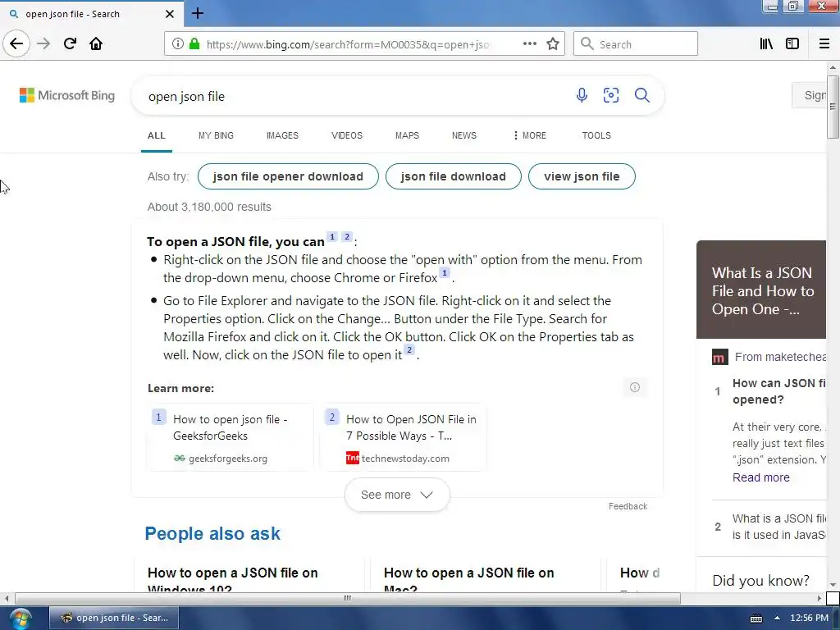Open a new tab with plus button
Viewport: 840px width, 630px height.
(197, 13)
